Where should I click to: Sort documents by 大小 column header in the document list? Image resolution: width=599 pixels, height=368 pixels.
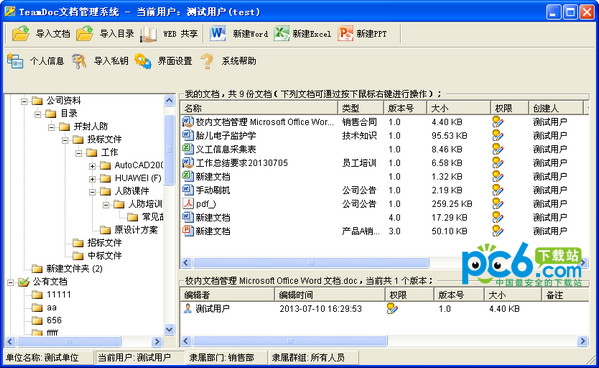point(458,108)
